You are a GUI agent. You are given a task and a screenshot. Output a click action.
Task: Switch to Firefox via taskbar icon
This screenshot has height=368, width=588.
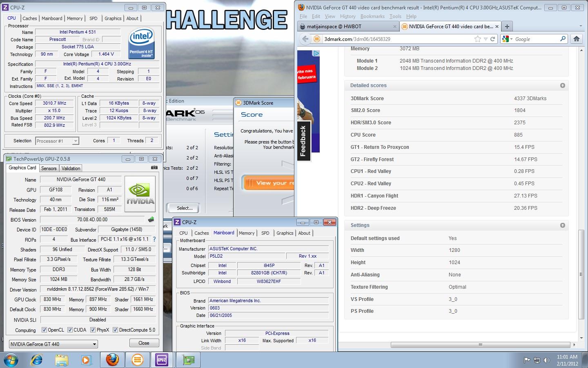[x=112, y=360]
